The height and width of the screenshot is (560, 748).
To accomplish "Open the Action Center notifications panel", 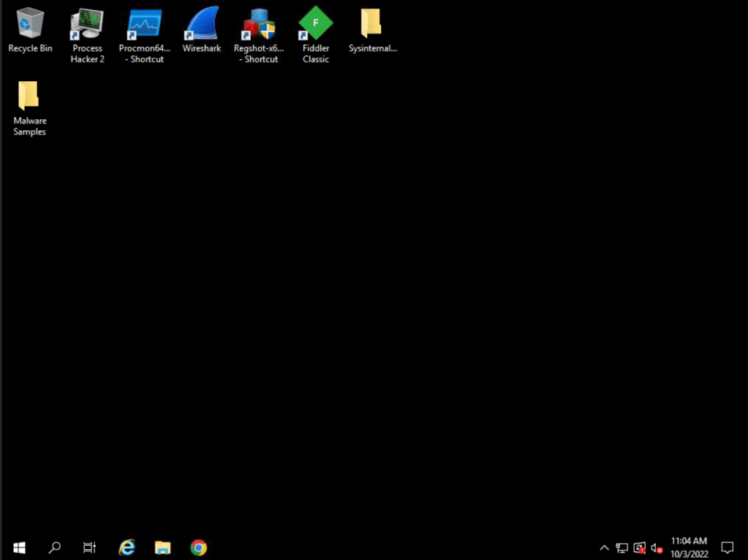I will (x=728, y=547).
